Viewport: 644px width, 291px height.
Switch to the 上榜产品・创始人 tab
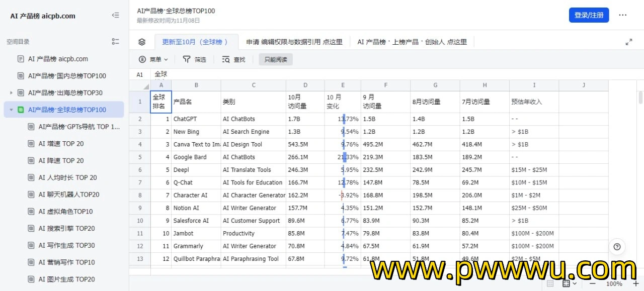coord(412,42)
